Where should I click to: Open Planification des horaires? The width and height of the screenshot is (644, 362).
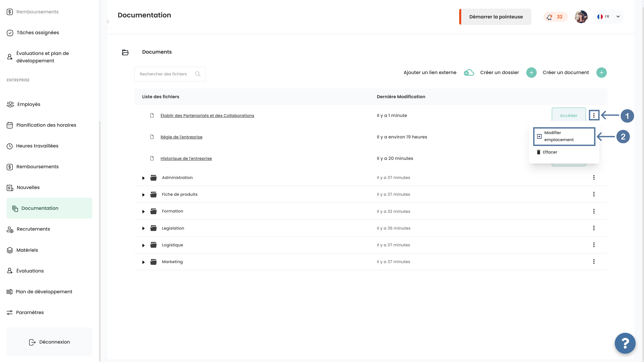pos(46,125)
